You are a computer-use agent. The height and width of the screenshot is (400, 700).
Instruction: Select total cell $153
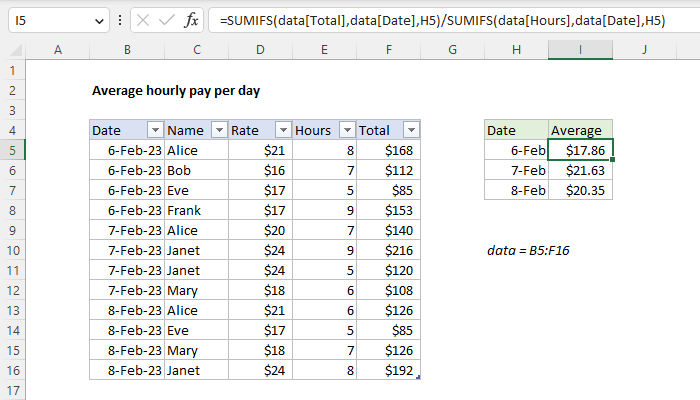[388, 210]
